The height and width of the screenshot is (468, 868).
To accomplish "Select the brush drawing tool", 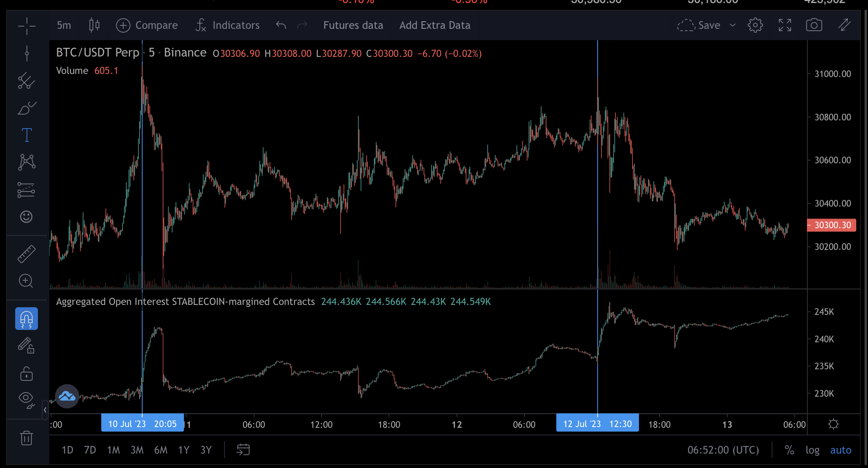I will (27, 108).
